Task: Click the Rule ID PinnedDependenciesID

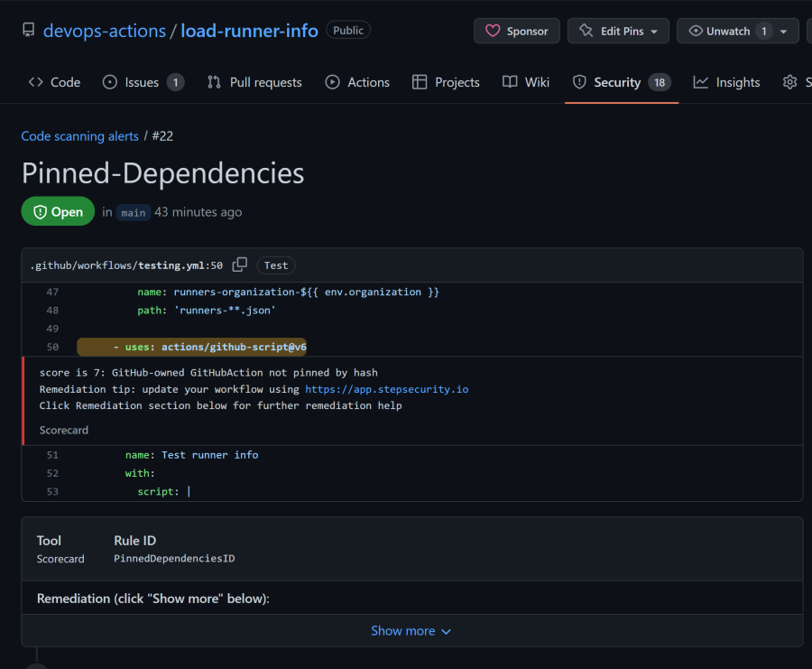Action: click(174, 558)
